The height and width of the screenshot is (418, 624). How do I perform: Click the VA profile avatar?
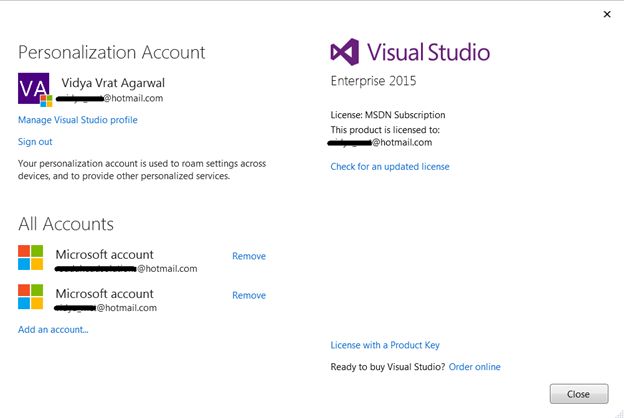tap(33, 88)
